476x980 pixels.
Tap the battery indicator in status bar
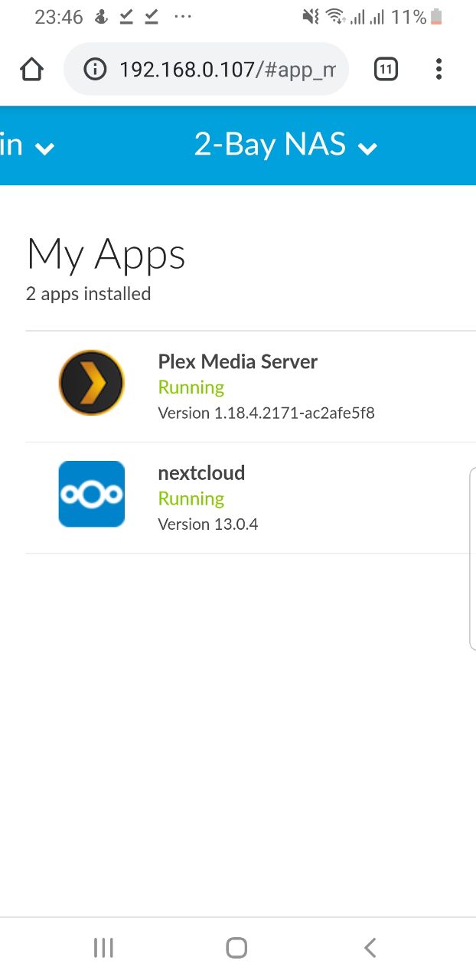click(x=436, y=17)
